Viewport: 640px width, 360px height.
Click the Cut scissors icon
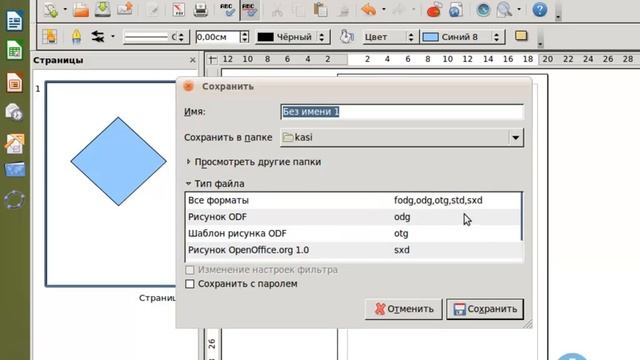(278, 10)
